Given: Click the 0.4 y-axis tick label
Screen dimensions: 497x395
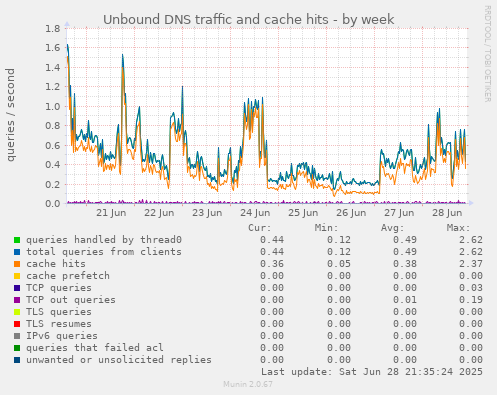Looking at the screenshot, I should (x=53, y=165).
